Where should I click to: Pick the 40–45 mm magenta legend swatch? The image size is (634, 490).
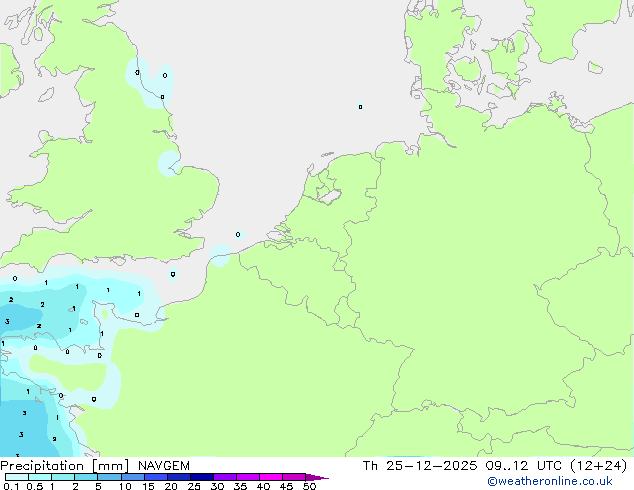[271, 477]
